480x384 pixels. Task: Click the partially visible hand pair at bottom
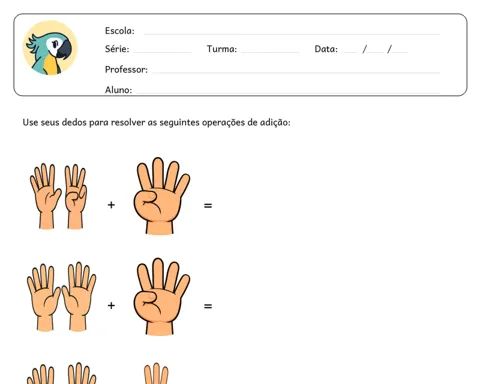click(62, 373)
